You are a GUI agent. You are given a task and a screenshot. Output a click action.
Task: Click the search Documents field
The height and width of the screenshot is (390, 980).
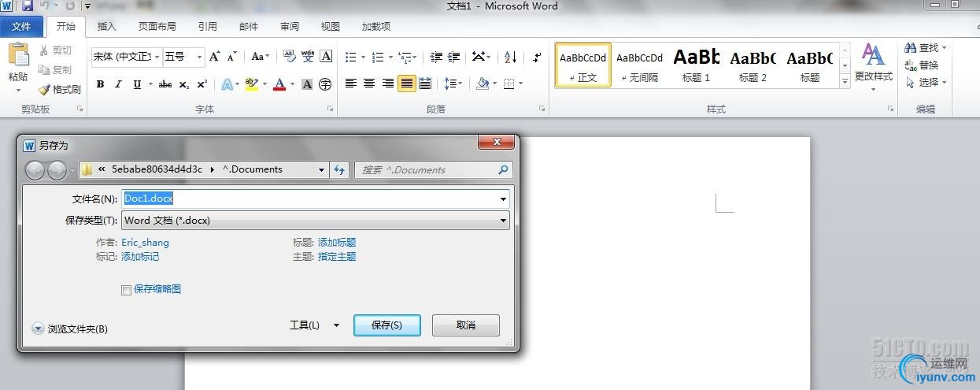(x=433, y=169)
